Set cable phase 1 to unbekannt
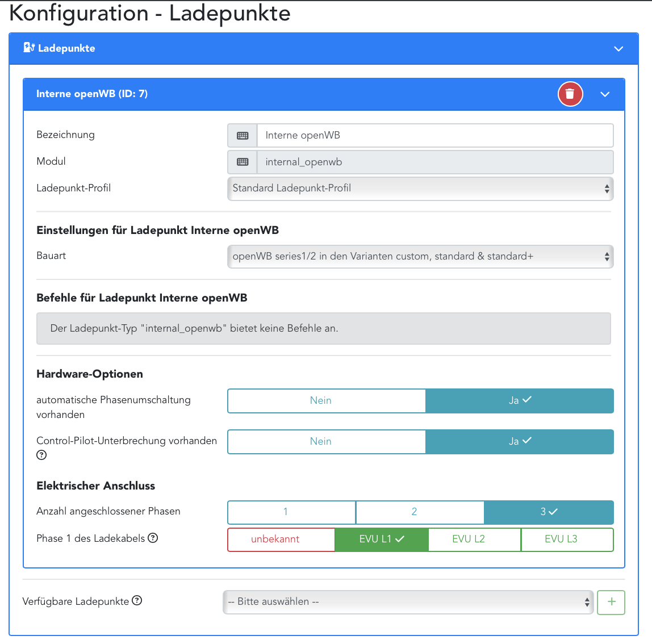Image resolution: width=652 pixels, height=644 pixels. point(281,540)
